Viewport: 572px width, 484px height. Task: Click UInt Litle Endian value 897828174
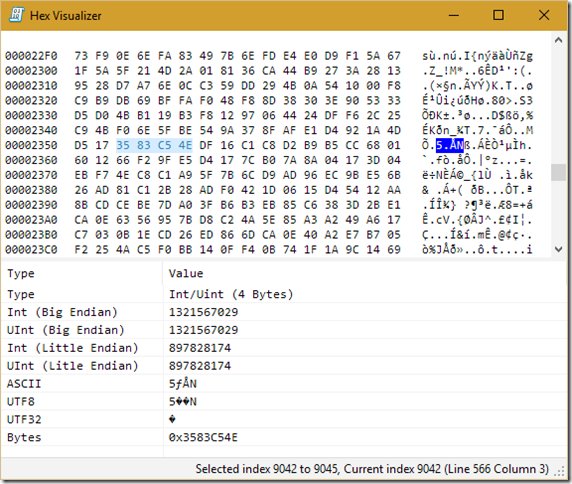(200, 365)
